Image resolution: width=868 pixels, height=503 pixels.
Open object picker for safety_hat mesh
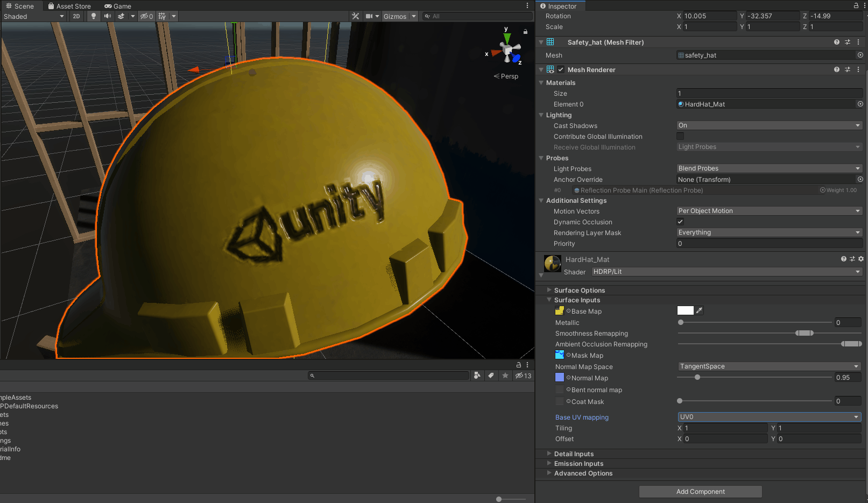(x=860, y=55)
